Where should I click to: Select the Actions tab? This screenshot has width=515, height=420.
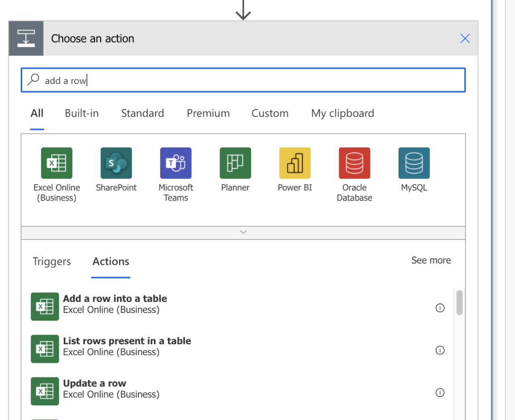point(111,262)
